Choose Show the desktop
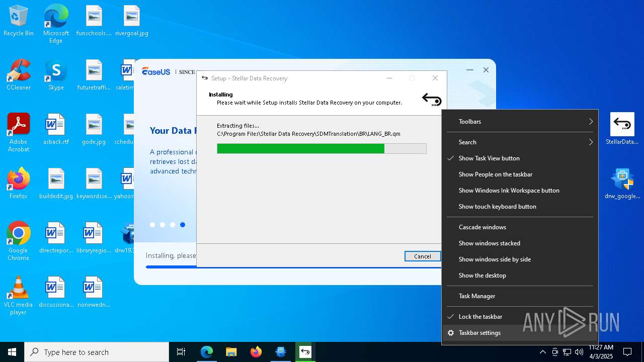The height and width of the screenshot is (362, 644). [520, 276]
